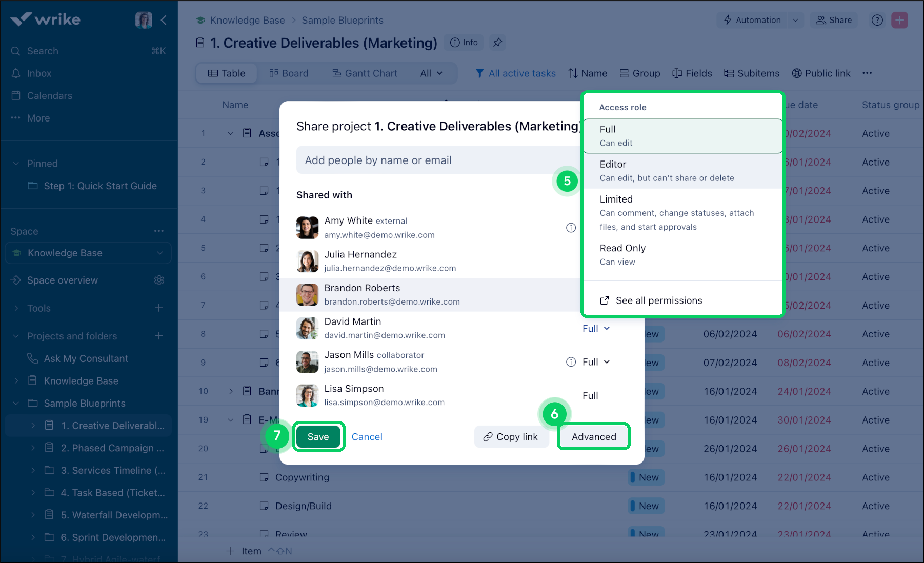This screenshot has height=563, width=924.
Task: Open Space overview settings gear
Action: (x=159, y=280)
